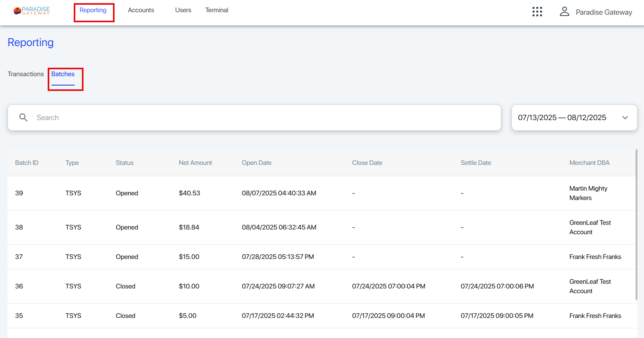Click settle date 07/17/2025 09:00:05 PM
The height and width of the screenshot is (338, 644).
coord(497,316)
